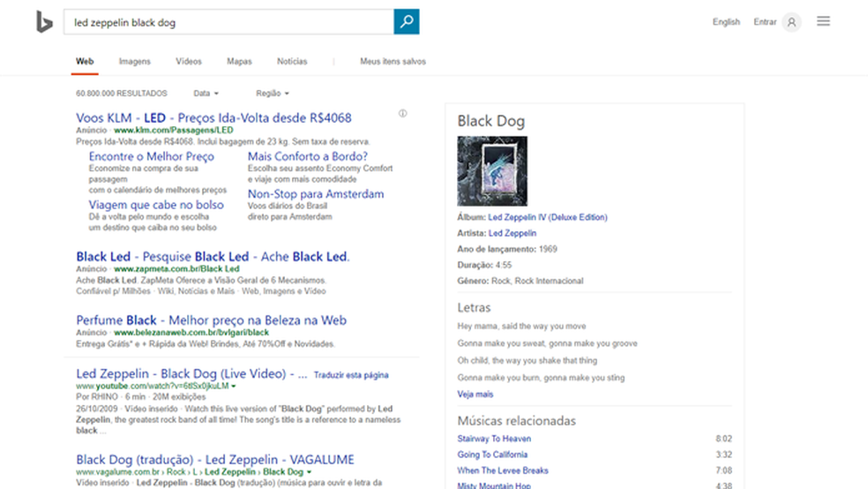Open the Perfume Black ad title
The width and height of the screenshot is (868, 489).
(212, 320)
